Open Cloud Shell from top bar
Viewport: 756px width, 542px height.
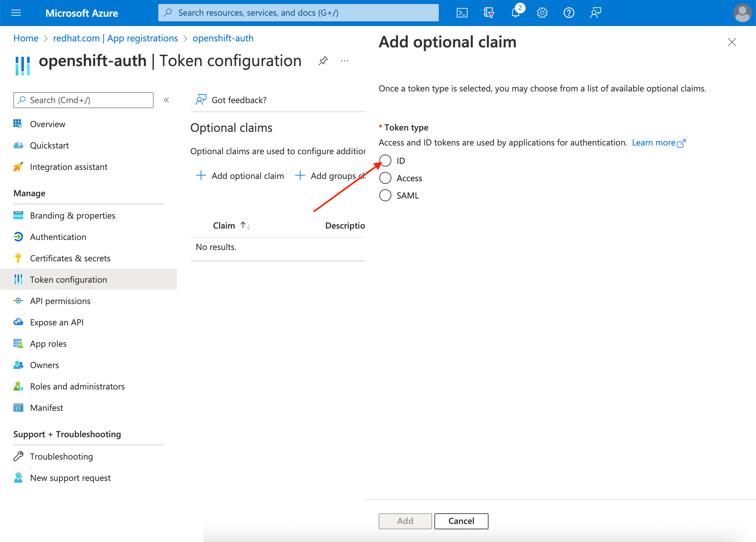point(462,13)
